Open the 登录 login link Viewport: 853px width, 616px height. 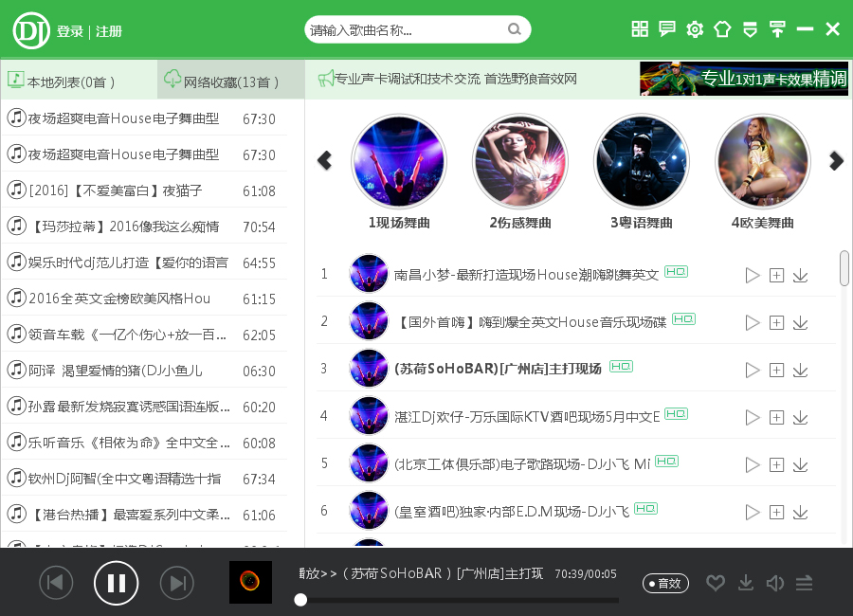click(x=70, y=31)
